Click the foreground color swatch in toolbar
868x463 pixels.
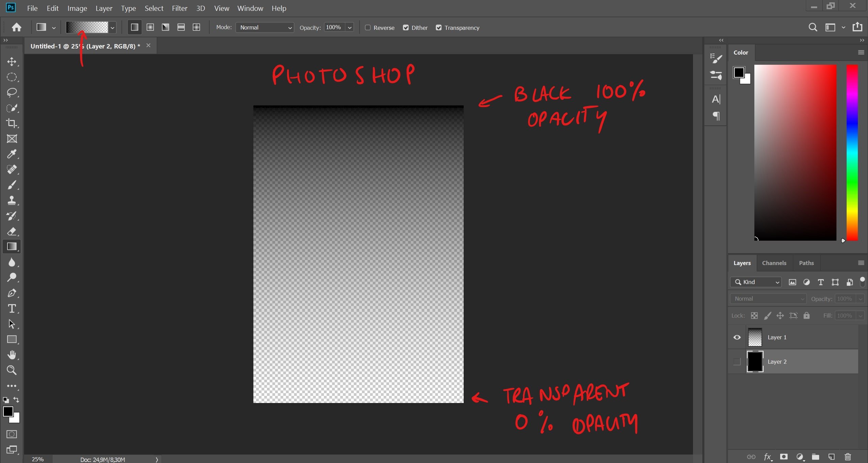pos(8,411)
